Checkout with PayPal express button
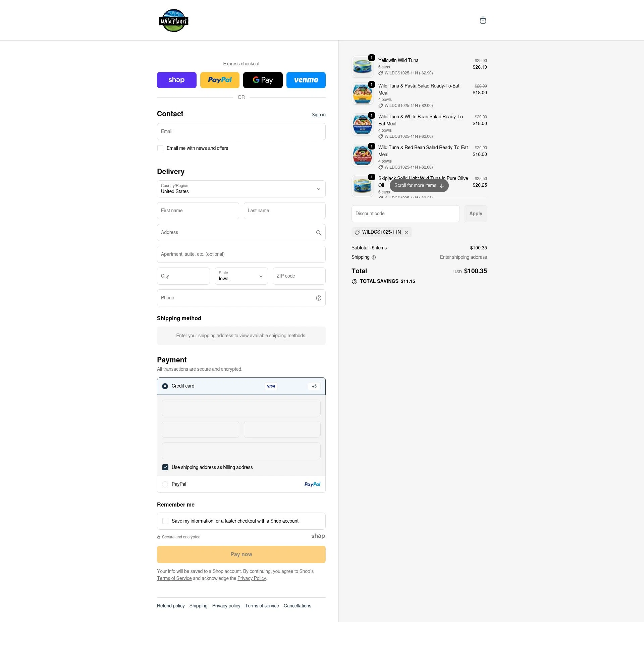 tap(219, 80)
